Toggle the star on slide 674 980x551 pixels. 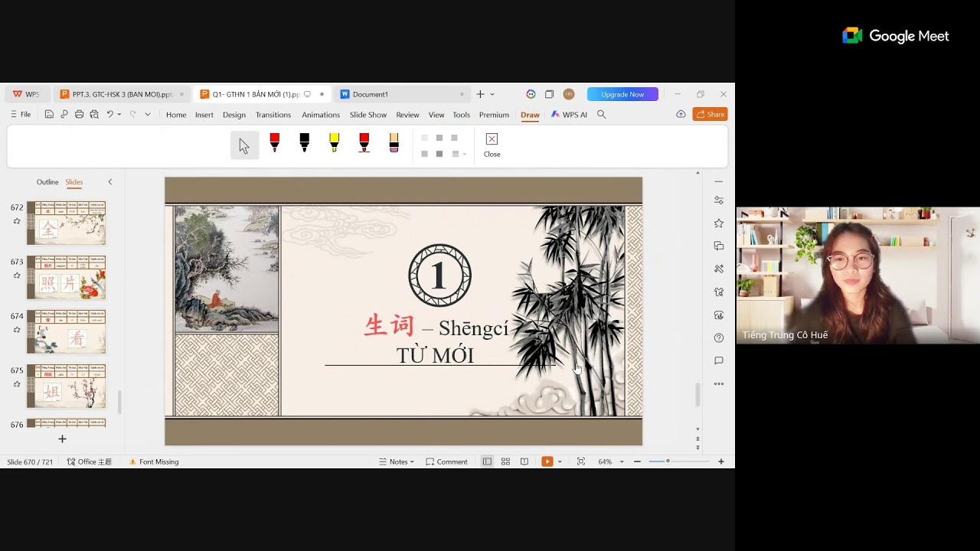17,330
